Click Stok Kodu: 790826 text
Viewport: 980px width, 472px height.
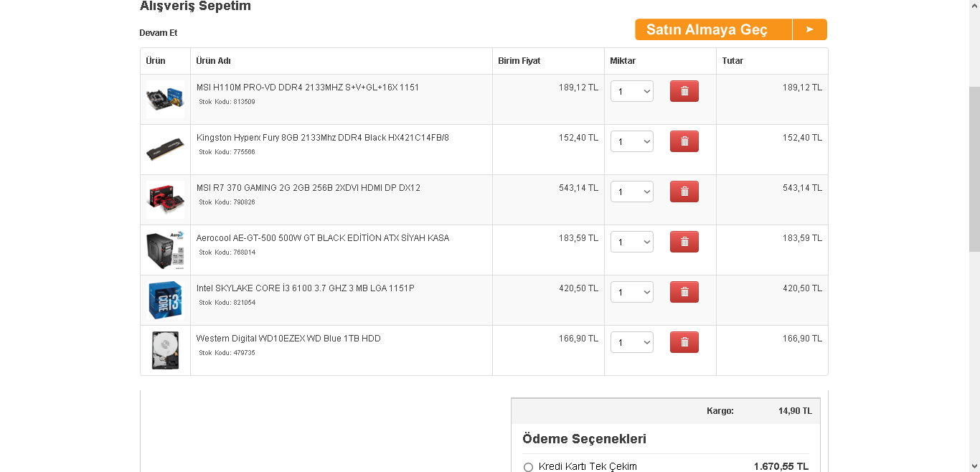click(x=227, y=202)
